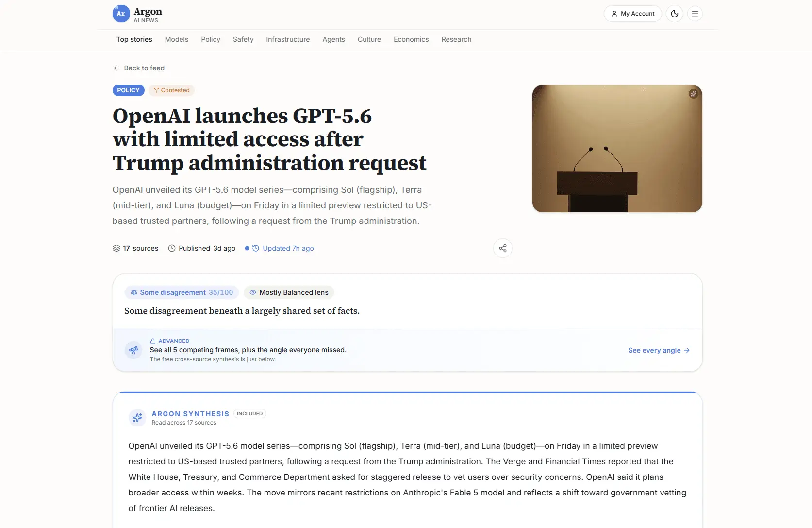
Task: Click 'Some disagreement beneath a largely shared' sentence
Action: (x=242, y=311)
